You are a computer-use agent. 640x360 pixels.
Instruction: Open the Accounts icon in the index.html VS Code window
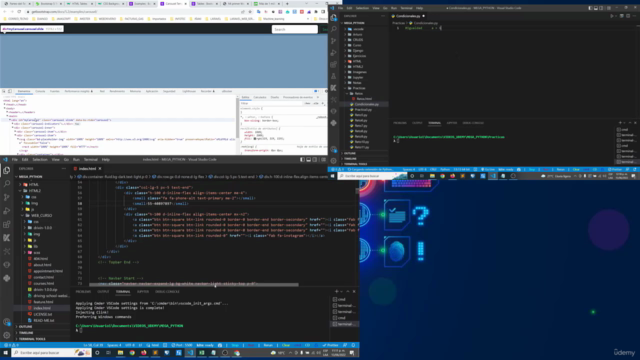pos(7,322)
